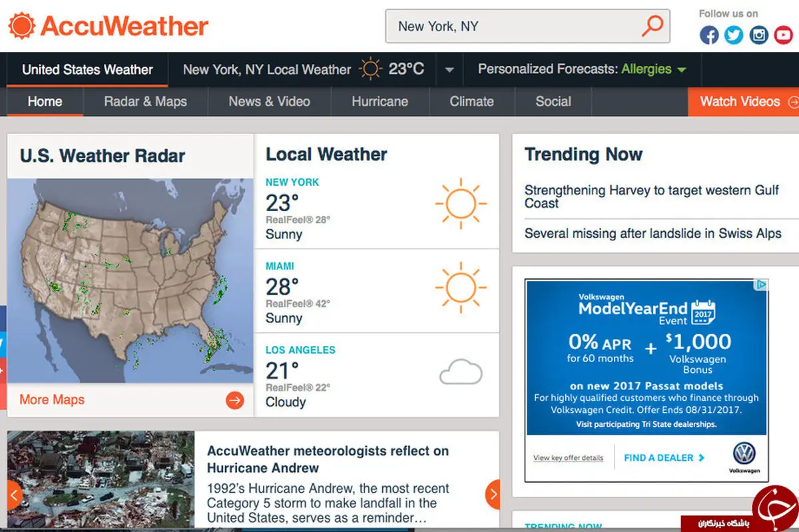Click the arrow icon beside Watch Videos
Image resolution: width=799 pixels, height=532 pixels.
pos(792,102)
